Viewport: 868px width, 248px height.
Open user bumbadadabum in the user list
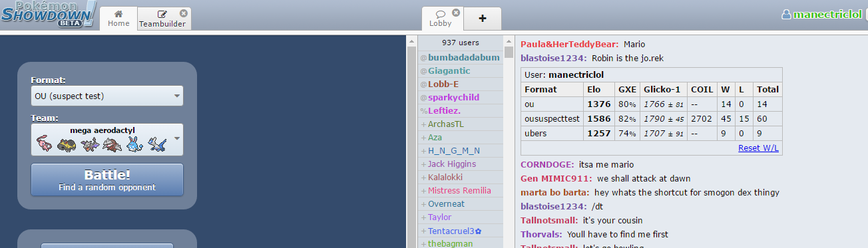(461, 58)
